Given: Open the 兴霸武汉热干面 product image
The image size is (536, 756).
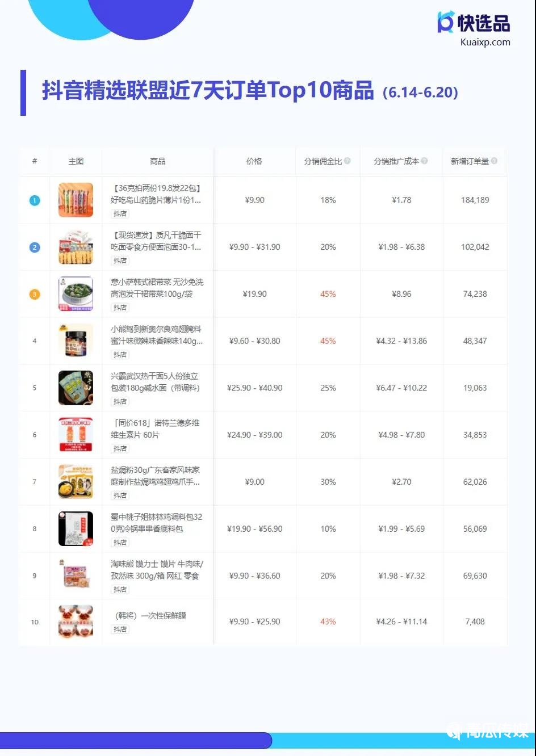Looking at the screenshot, I should tap(76, 388).
